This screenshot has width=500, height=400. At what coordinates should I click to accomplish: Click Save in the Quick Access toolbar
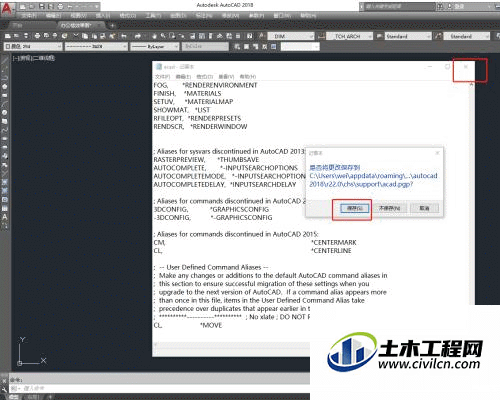point(41,6)
